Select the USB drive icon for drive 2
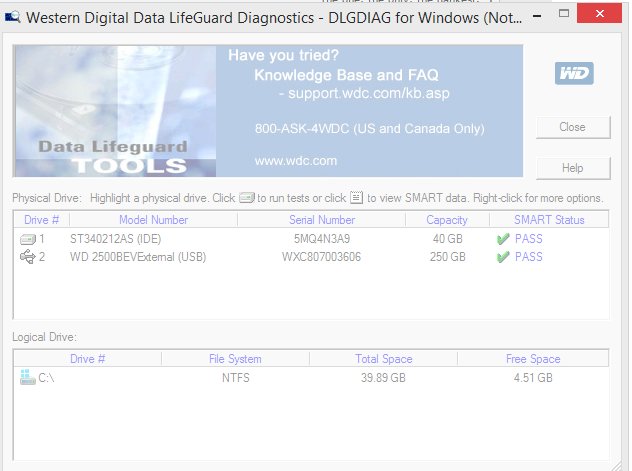The width and height of the screenshot is (632, 471). tap(27, 257)
